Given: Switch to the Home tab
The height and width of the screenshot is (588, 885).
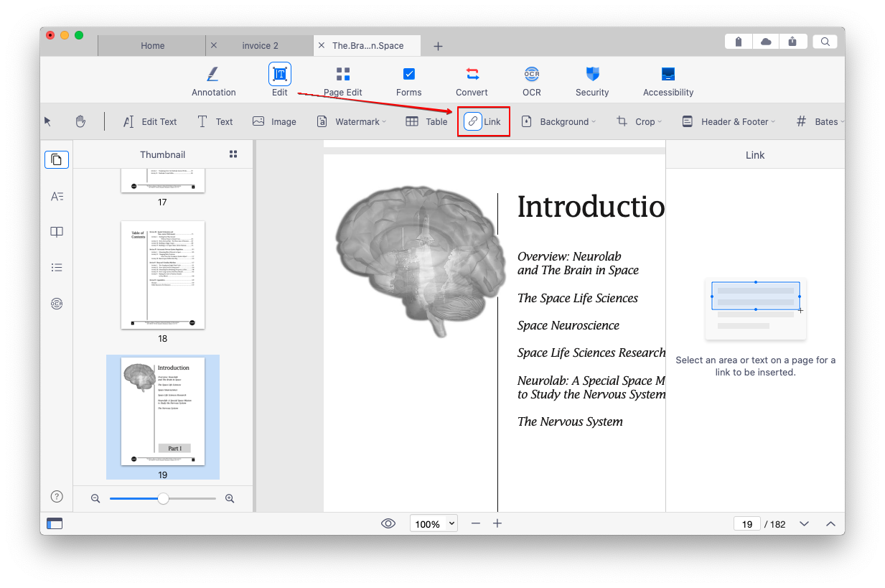Looking at the screenshot, I should [152, 45].
